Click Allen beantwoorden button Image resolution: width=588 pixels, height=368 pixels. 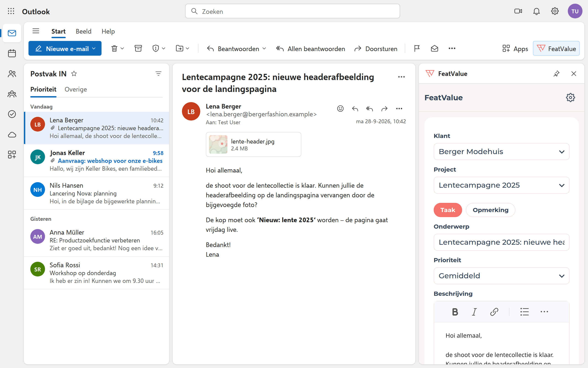tap(311, 49)
